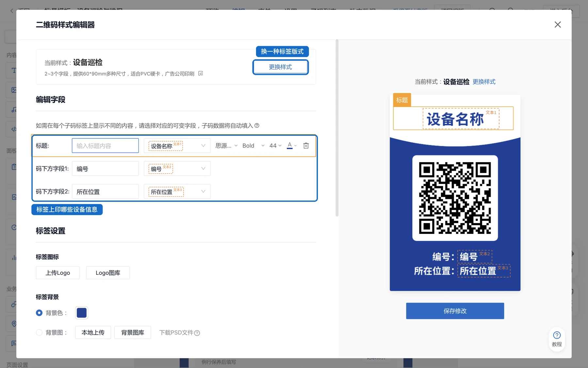Image resolution: width=588 pixels, height=368 pixels.
Task: Open the 教程 help icon
Action: [557, 339]
